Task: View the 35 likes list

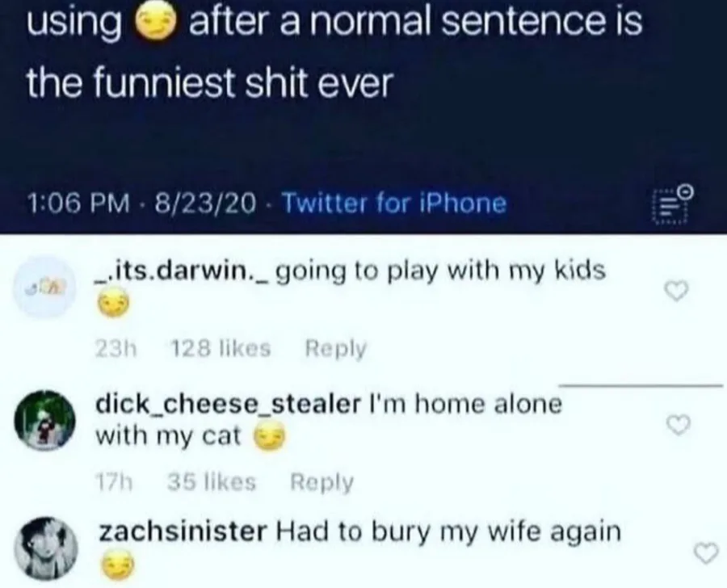Action: click(212, 482)
